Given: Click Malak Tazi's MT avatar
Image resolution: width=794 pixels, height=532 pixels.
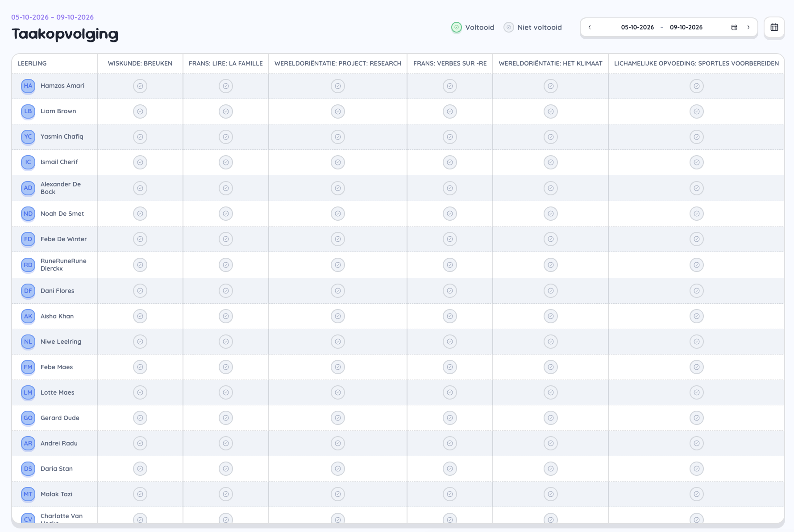Looking at the screenshot, I should point(28,494).
